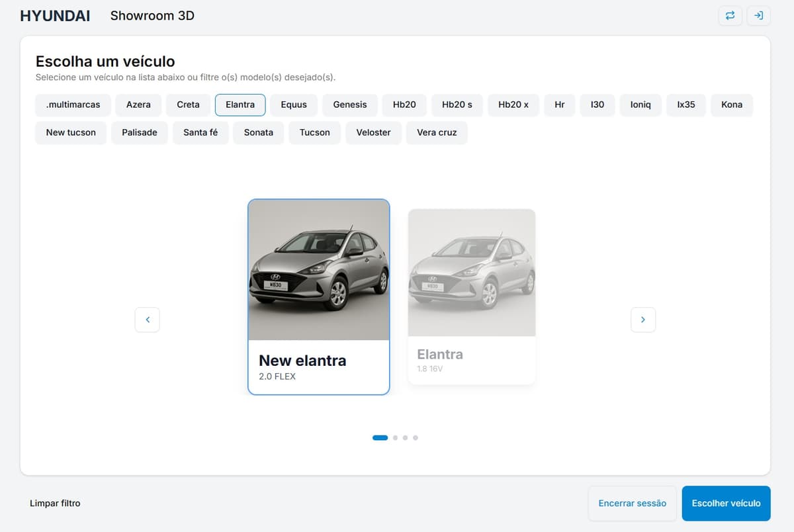Select the New elantra 2.0 FLEX card
Viewport: 794px width, 532px height.
pos(318,296)
